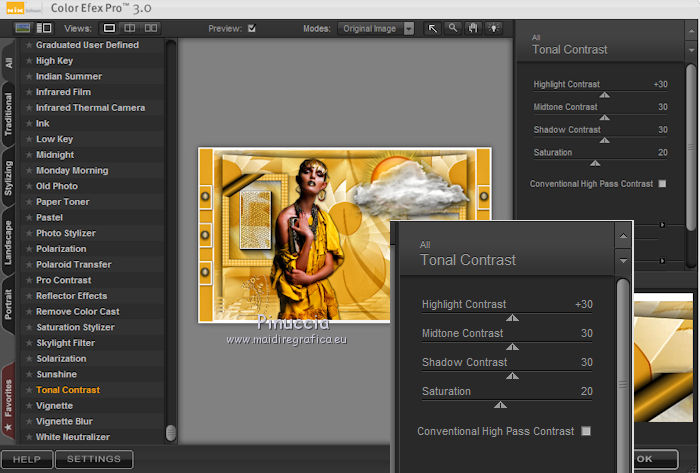Select the pan hand tool
This screenshot has width=700, height=473.
473,29
